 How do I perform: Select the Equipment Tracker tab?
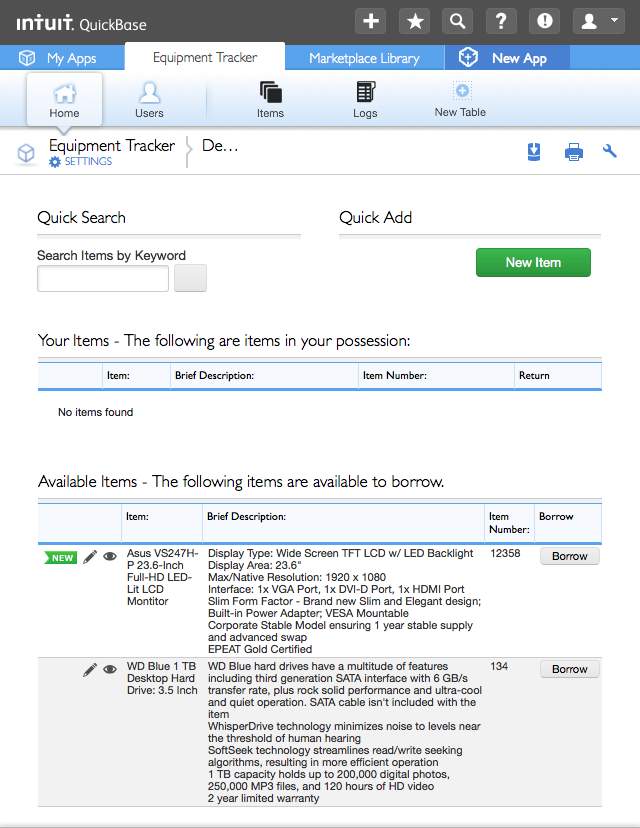(x=205, y=57)
